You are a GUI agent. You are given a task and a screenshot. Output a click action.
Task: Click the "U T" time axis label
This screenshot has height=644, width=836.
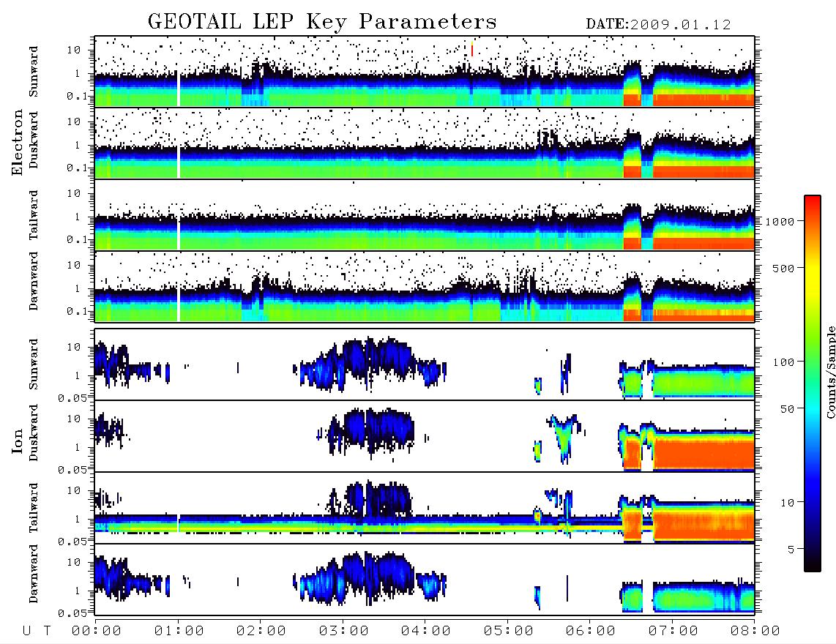pos(37,631)
